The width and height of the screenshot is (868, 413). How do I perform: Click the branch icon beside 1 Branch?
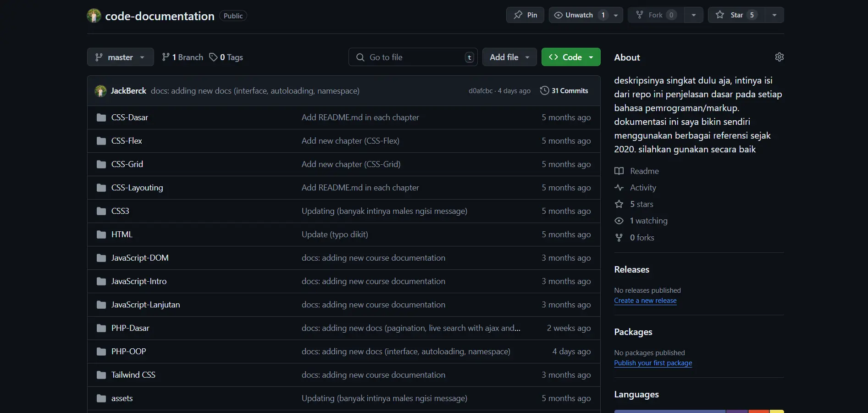[x=166, y=57]
